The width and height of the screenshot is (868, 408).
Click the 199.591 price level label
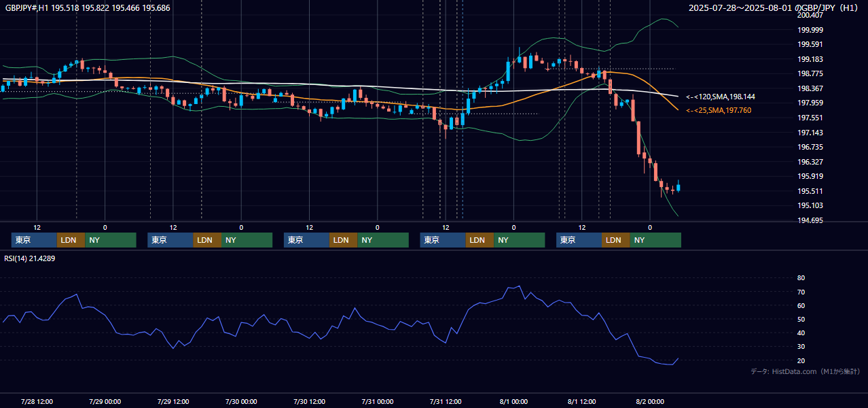tap(810, 45)
